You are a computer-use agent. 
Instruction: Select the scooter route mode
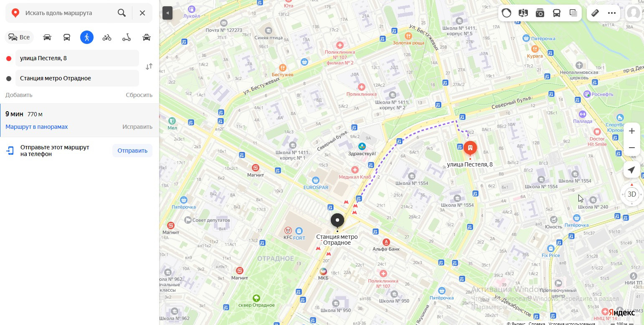(x=127, y=37)
